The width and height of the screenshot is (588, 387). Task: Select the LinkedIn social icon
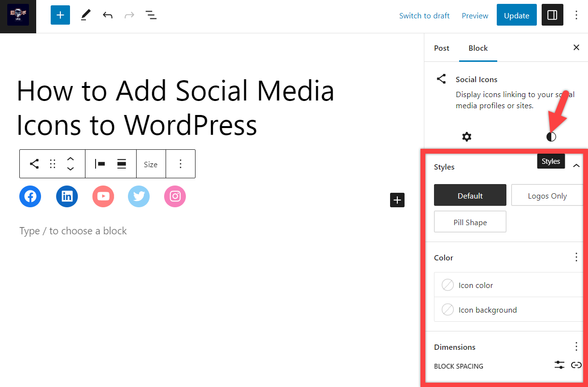[67, 196]
